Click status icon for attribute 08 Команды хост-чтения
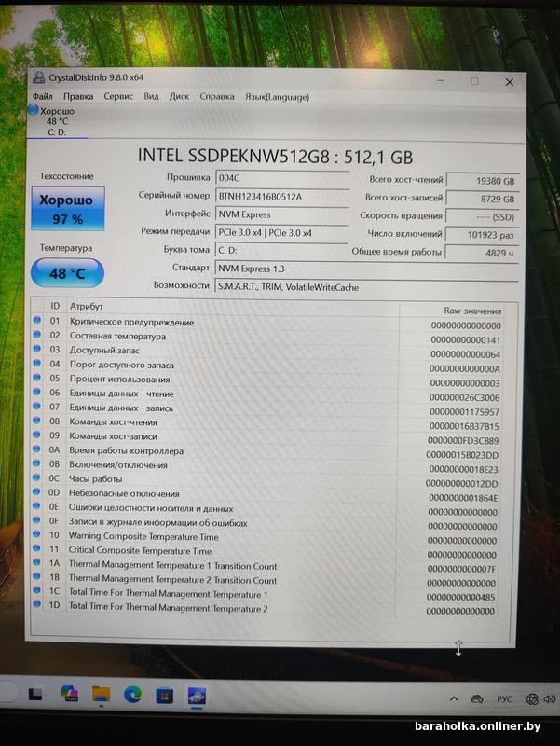Screen dimensions: 560x746 click(x=37, y=421)
